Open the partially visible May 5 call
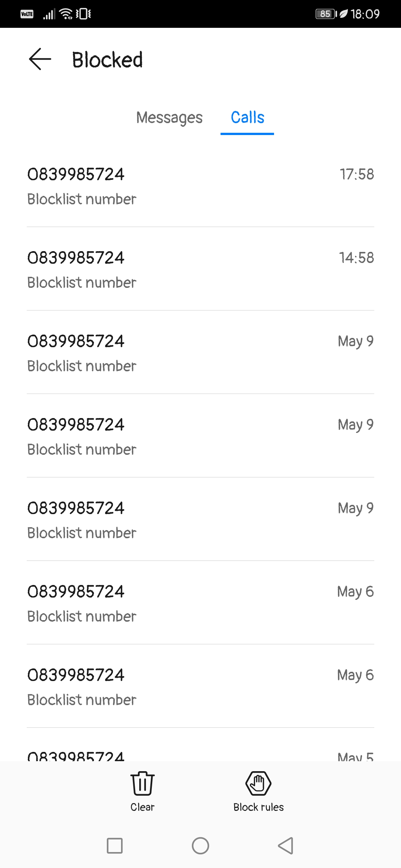401x868 pixels. click(200, 745)
